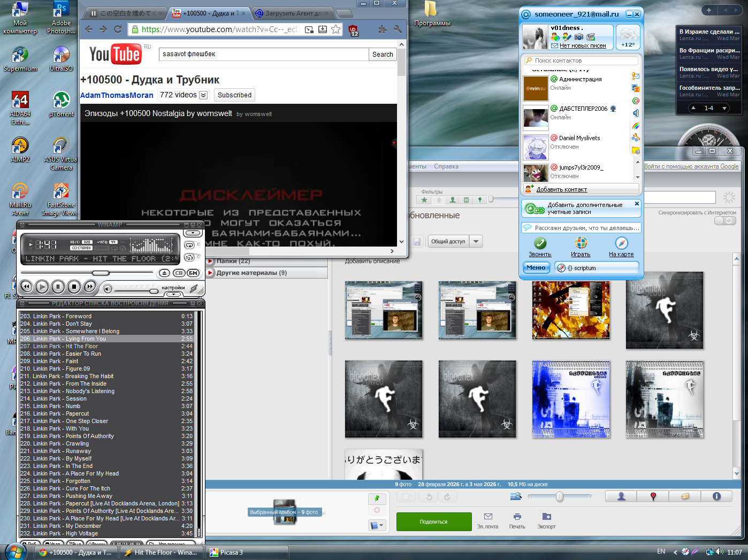Viewport: 748px width, 560px height.
Task: Toggle the Winamp БМ button
Action: [193, 273]
